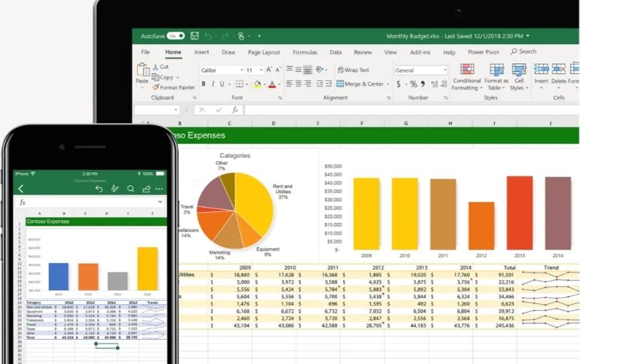Image resolution: width=639 pixels, height=364 pixels.
Task: Click the Save icon in title bar
Action: pos(195,36)
